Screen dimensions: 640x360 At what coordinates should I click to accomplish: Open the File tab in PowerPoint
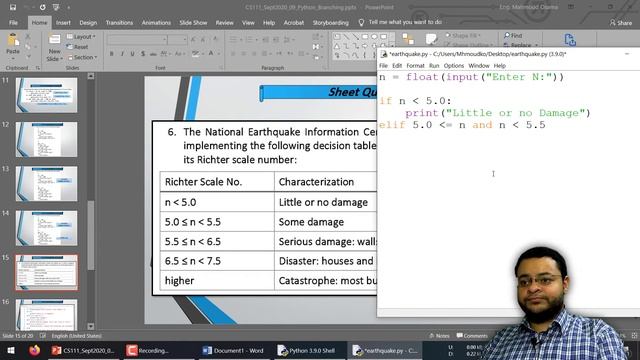pyautogui.click(x=13, y=23)
